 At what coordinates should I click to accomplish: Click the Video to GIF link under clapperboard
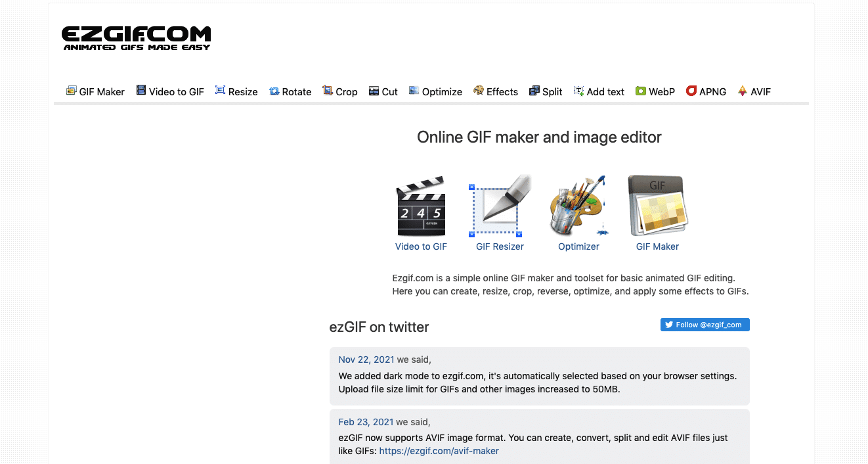421,246
